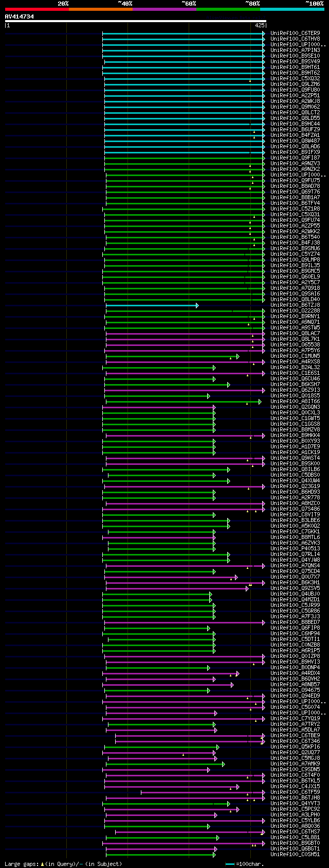Select the UniRef100_Q4UBJ0 label
Screen dimensions: 329x868
point(295,594)
